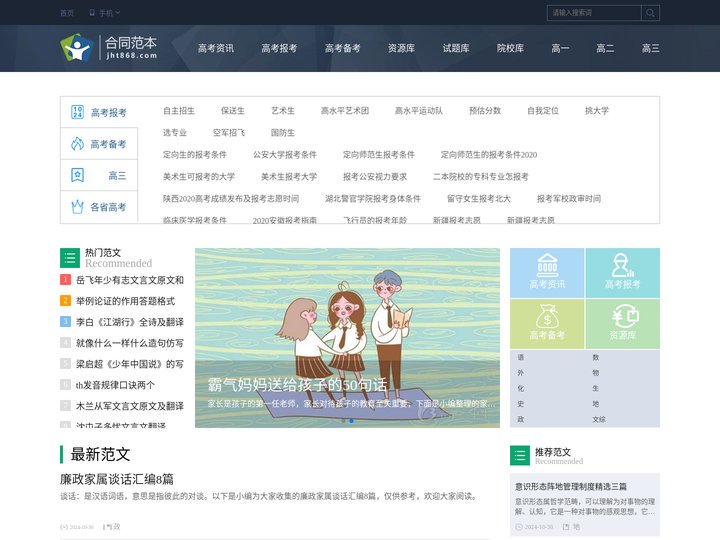Viewport: 720px width, 540px height.
Task: Open the 挑大学 link
Action: tap(596, 111)
